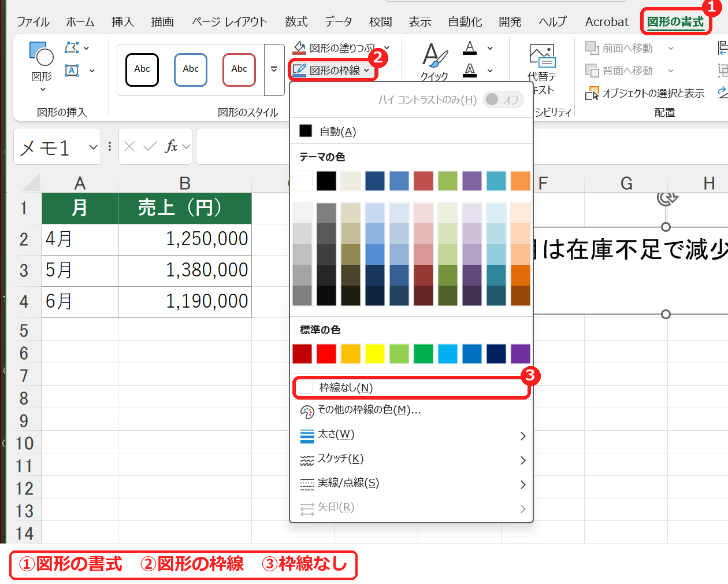This screenshot has width=728, height=584.
Task: Open the Acrobat tab
Action: tap(607, 22)
